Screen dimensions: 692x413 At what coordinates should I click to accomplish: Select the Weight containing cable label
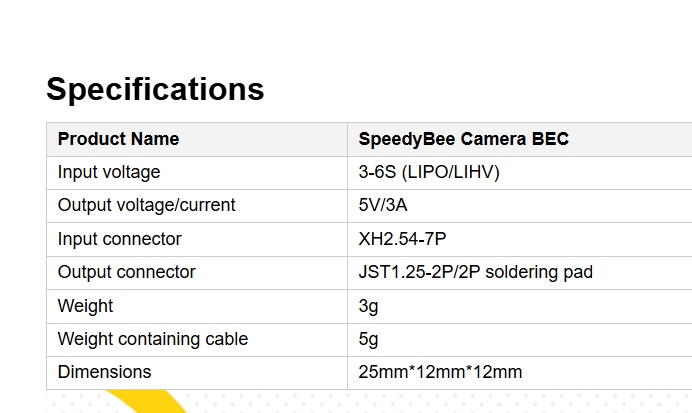[152, 339]
